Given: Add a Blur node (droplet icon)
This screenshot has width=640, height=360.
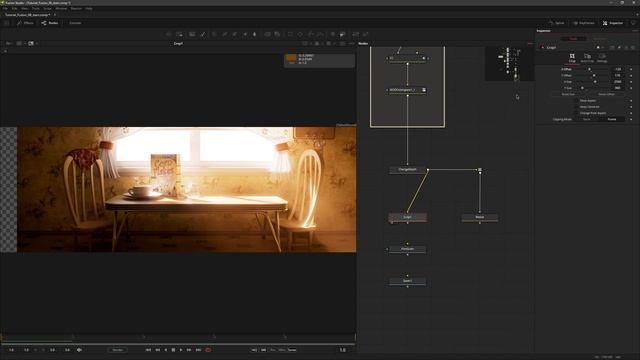Looking at the screenshot, I should pyautogui.click(x=255, y=34).
